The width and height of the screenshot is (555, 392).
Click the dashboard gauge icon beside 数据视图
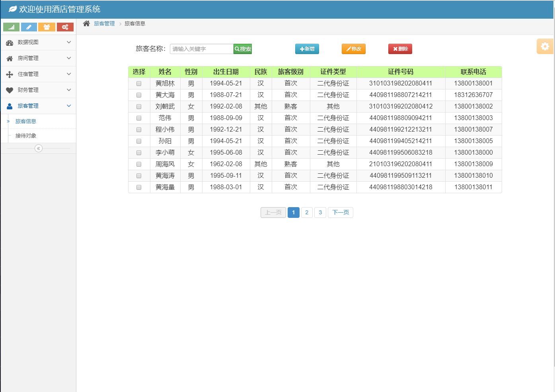[9, 42]
